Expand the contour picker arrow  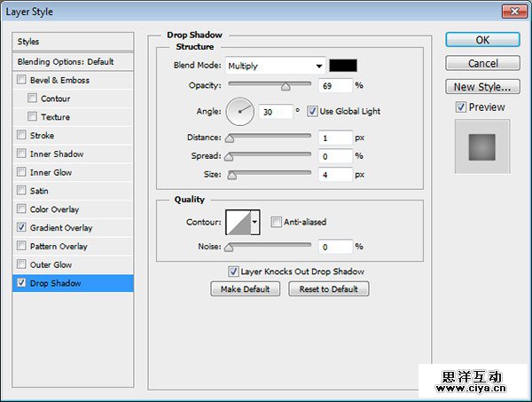255,222
